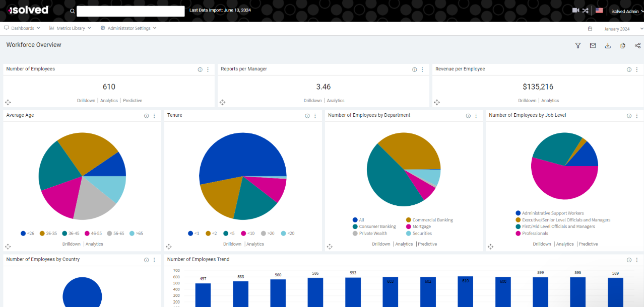
Task: Click the shuffle arrows icon in header
Action: [x=585, y=11]
